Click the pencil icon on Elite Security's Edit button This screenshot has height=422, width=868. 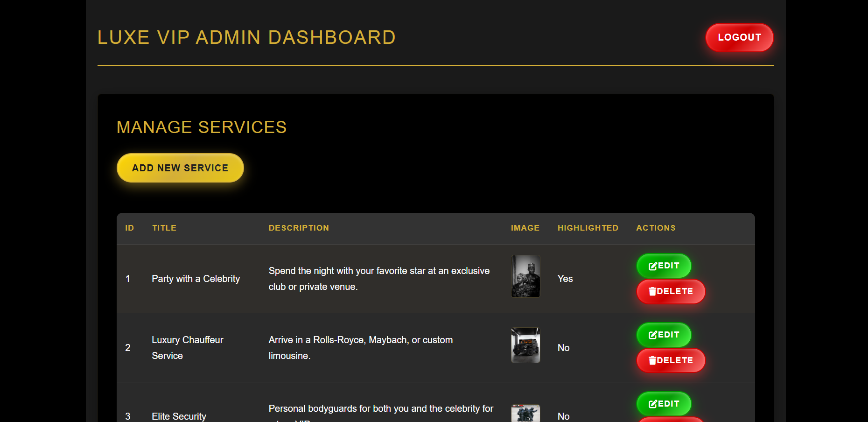[653, 403]
